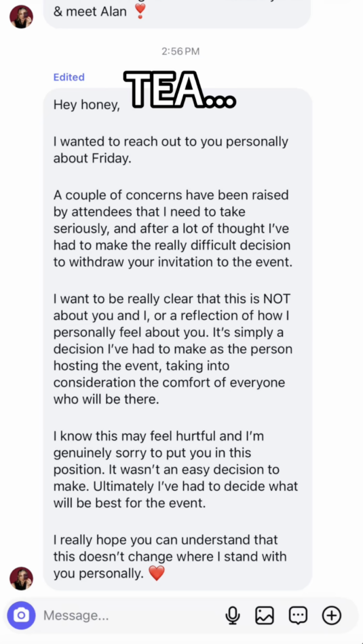Select the "this is NOT about you" paragraph
The width and height of the screenshot is (363, 644).
pos(173,348)
